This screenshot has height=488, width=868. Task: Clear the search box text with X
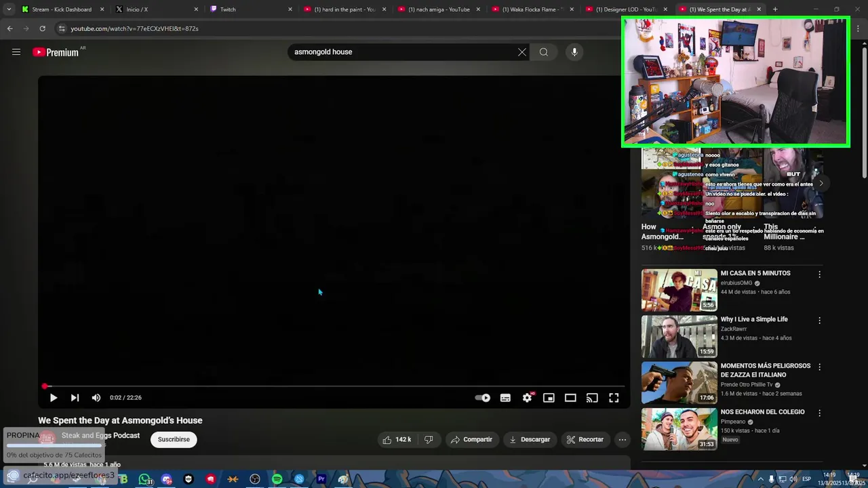pyautogui.click(x=522, y=52)
